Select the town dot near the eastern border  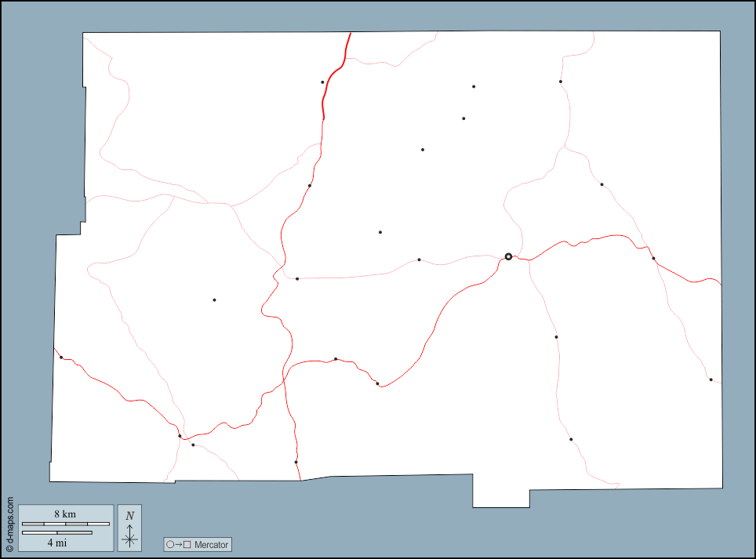(x=711, y=379)
